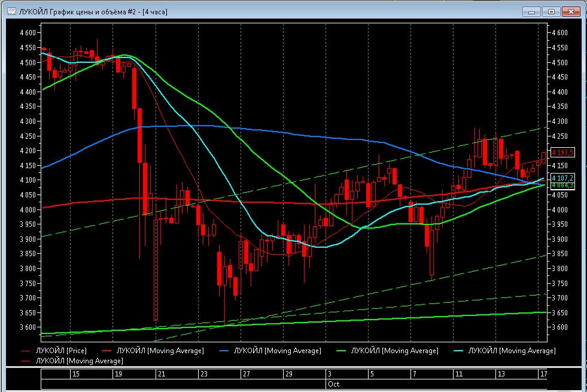Select the second-row Moving Average legend entry
The height and width of the screenshot is (392, 587).
[x=79, y=361]
